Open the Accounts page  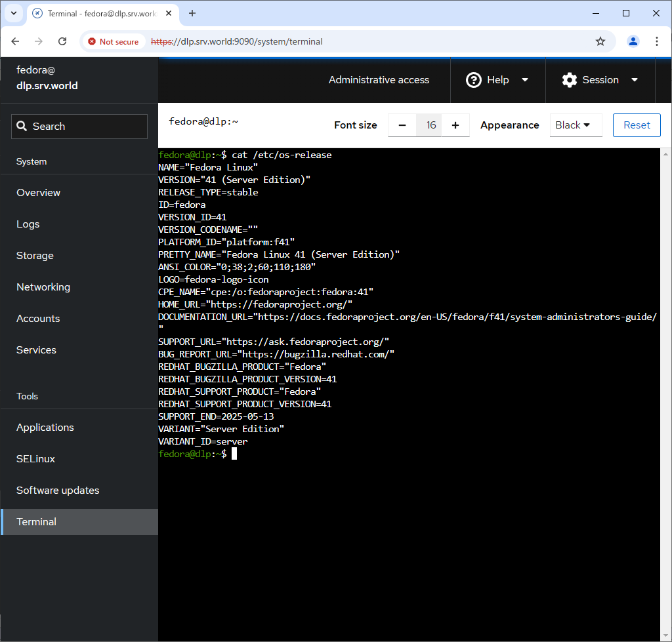coord(79,319)
